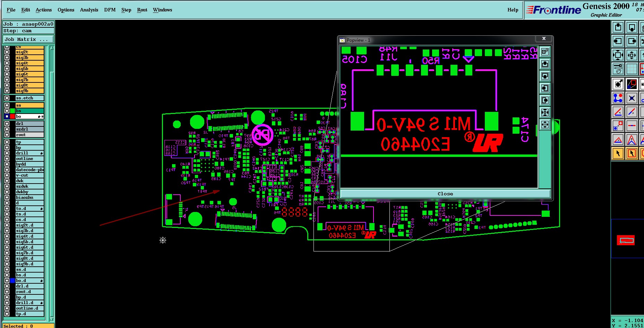Close Popview using its title bar X
This screenshot has width=644, height=328.
click(x=544, y=38)
